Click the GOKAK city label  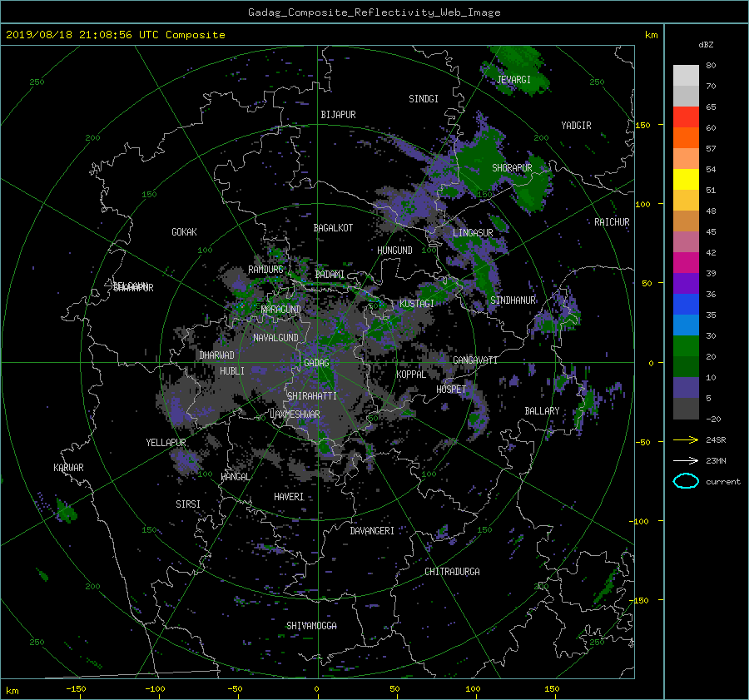[x=184, y=232]
